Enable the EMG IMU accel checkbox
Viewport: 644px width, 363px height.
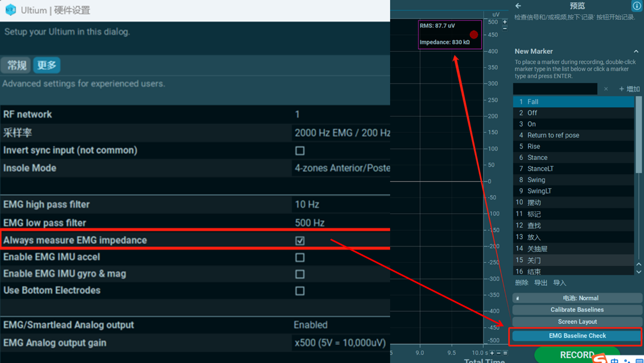(300, 257)
